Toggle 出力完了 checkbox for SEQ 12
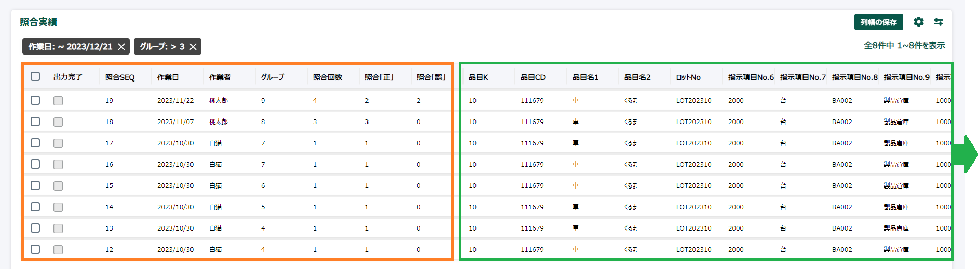 point(58,250)
